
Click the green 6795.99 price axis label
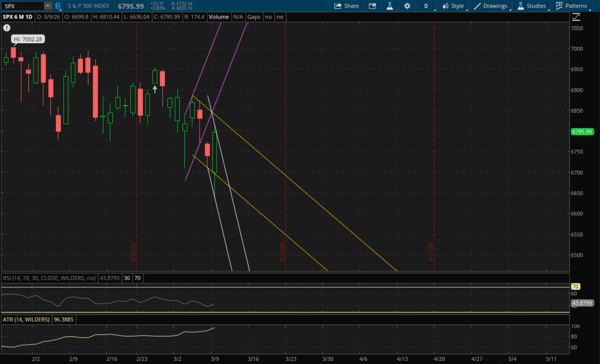(x=582, y=132)
